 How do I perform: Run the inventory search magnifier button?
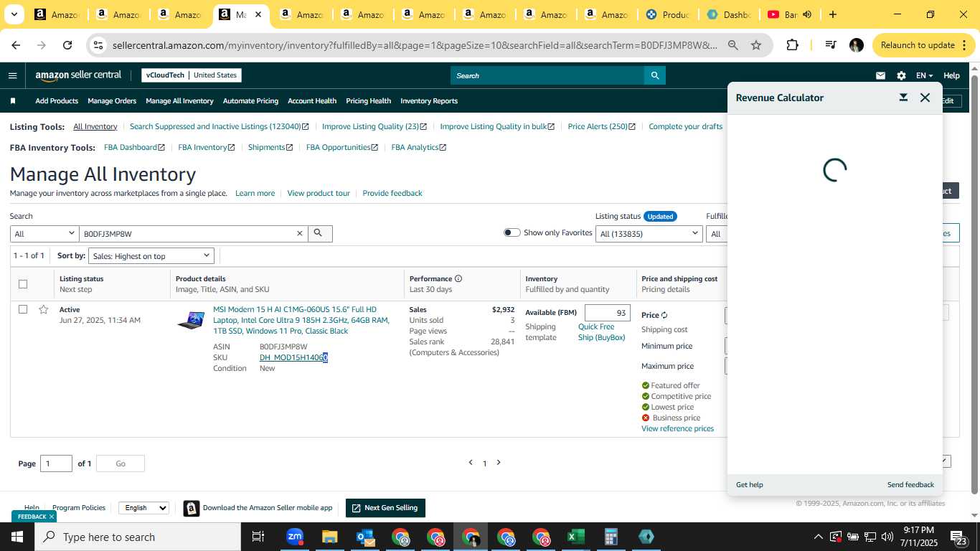pyautogui.click(x=319, y=233)
